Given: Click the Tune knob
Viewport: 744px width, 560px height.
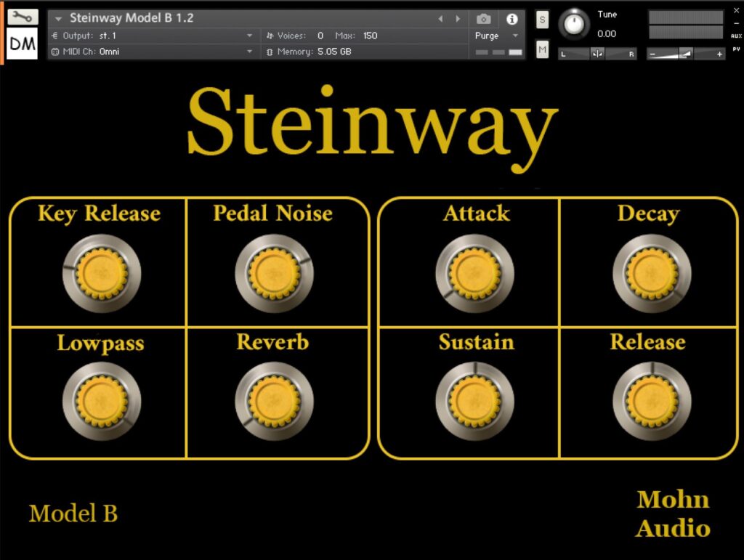Looking at the screenshot, I should (x=574, y=24).
